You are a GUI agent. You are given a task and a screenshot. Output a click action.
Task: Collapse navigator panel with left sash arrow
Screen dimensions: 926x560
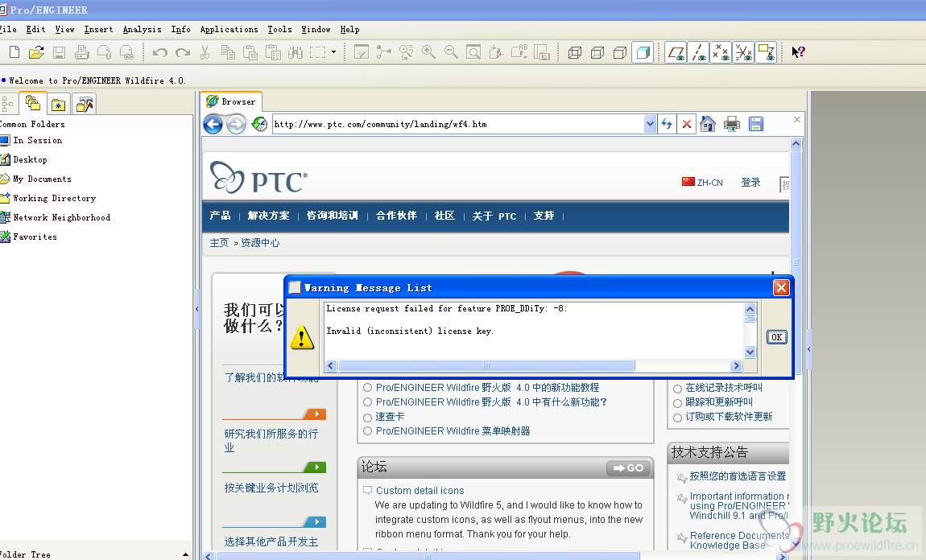(x=196, y=309)
